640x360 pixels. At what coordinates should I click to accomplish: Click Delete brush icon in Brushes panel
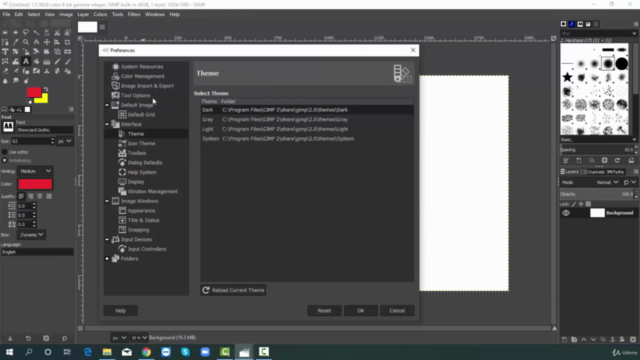pyautogui.click(x=604, y=160)
